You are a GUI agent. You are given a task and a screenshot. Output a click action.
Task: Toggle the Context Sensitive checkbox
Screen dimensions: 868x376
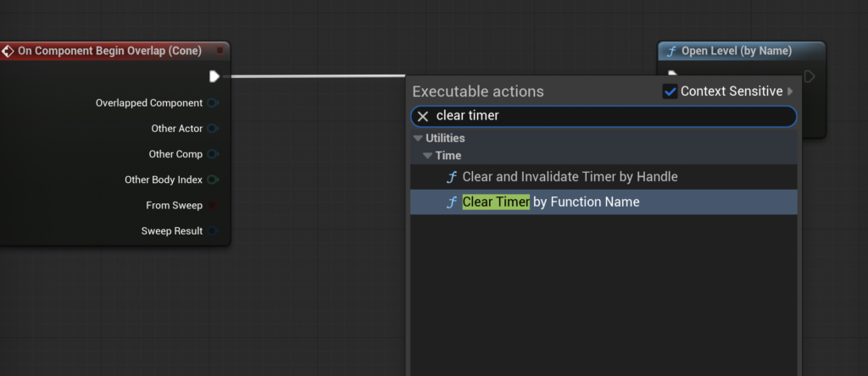click(x=670, y=91)
